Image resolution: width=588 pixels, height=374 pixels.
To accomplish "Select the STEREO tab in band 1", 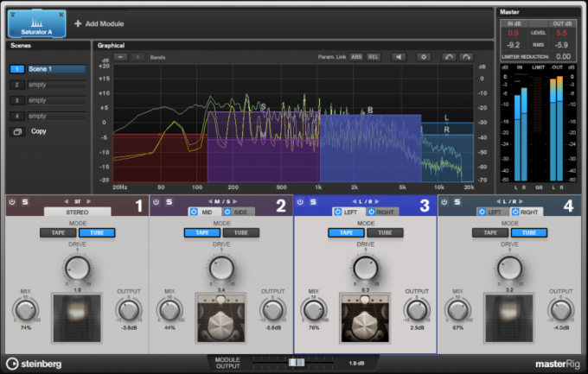I will tap(77, 212).
